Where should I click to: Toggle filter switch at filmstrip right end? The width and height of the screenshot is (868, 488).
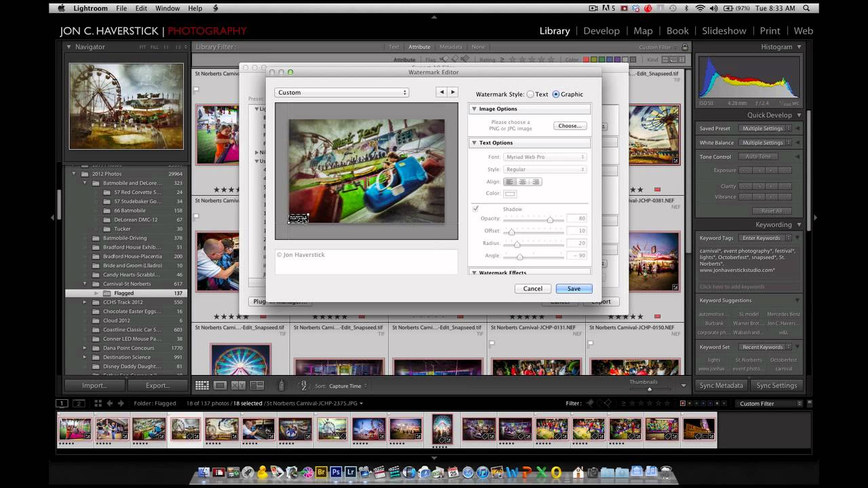click(x=810, y=403)
